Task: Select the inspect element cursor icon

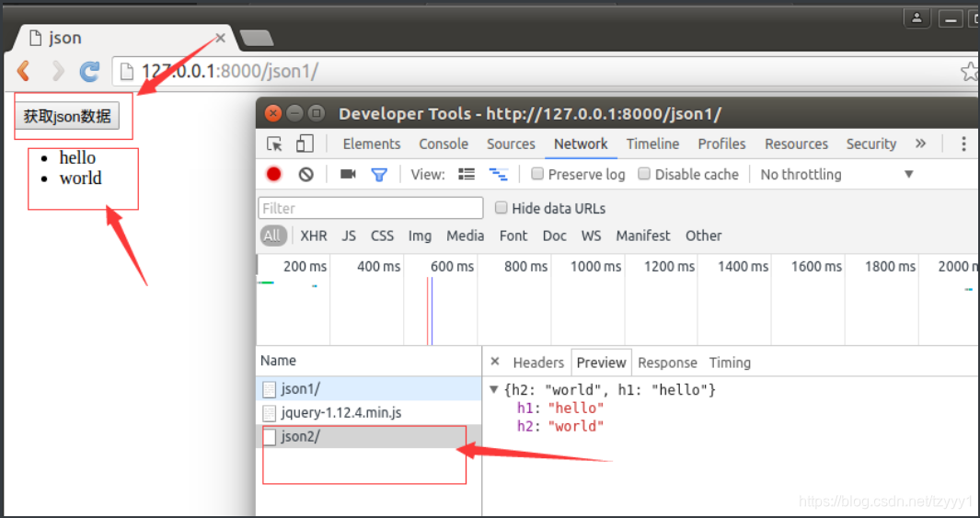Action: coord(274,144)
